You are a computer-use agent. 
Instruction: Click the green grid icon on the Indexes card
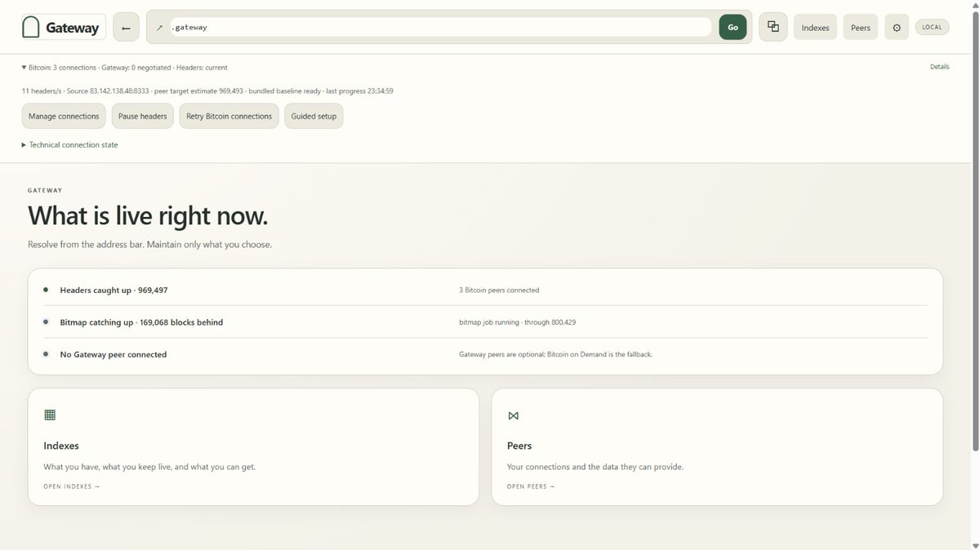[x=50, y=415]
